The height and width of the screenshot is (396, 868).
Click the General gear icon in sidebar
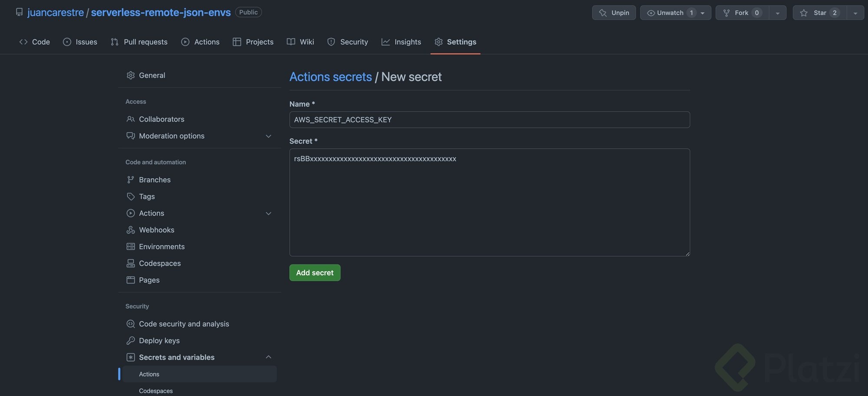(x=131, y=75)
